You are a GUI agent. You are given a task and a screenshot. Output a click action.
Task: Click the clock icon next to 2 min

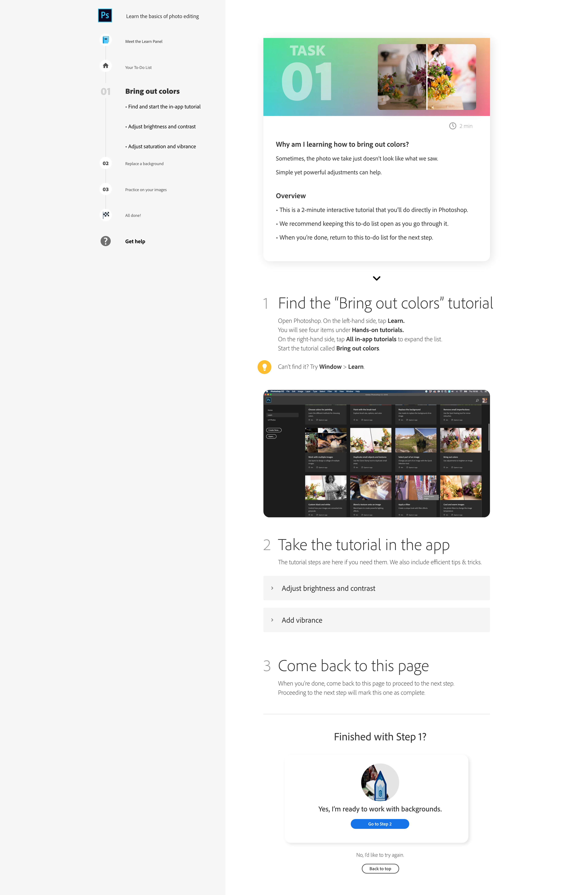453,126
